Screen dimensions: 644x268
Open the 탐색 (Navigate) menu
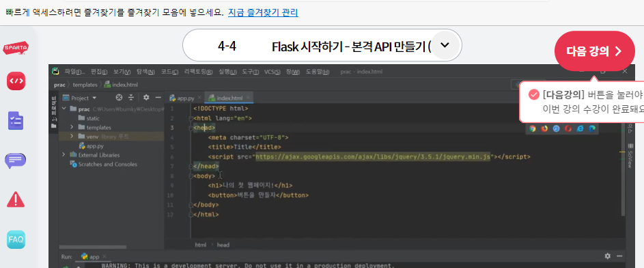click(145, 72)
